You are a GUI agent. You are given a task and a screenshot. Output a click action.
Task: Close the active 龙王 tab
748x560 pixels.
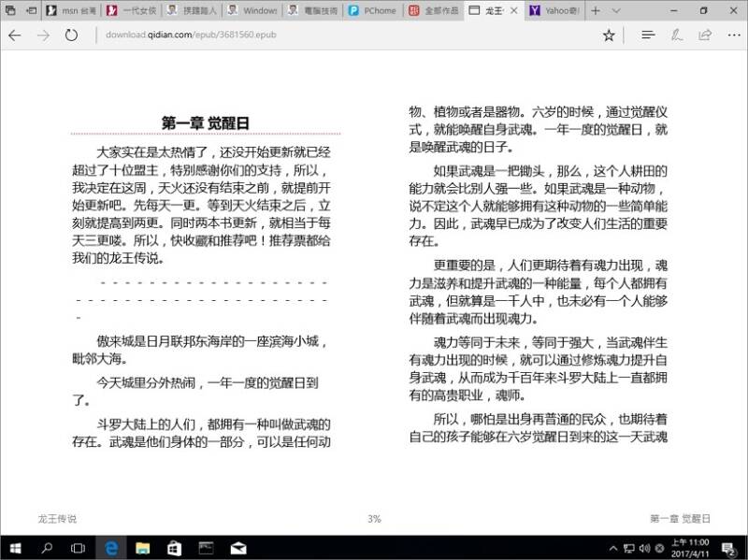(x=513, y=10)
